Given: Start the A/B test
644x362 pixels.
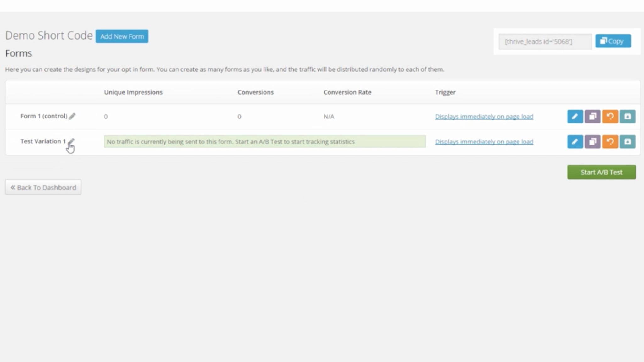Looking at the screenshot, I should coord(601,172).
